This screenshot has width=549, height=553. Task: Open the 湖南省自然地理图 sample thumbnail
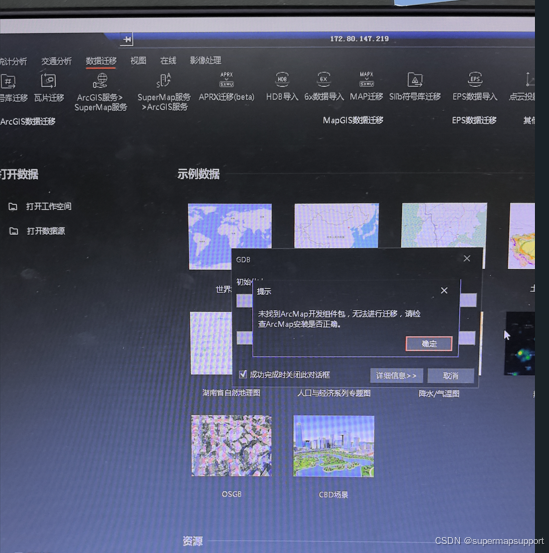(211, 343)
